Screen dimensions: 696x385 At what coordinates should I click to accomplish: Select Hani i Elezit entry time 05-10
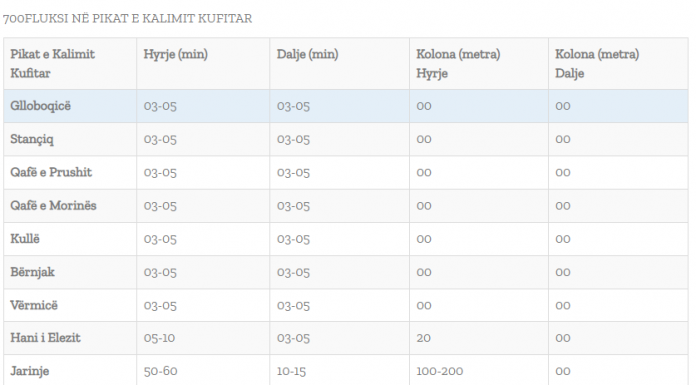point(159,338)
